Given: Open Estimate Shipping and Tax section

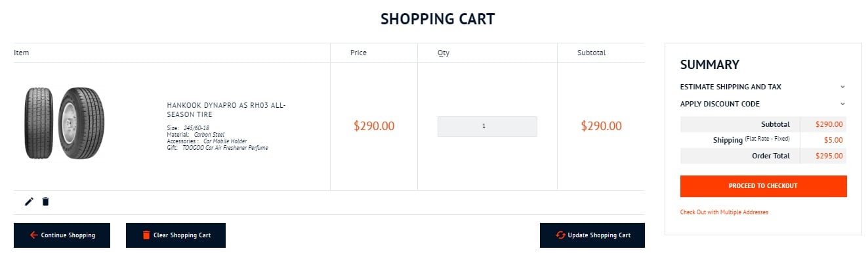Looking at the screenshot, I should (730, 87).
